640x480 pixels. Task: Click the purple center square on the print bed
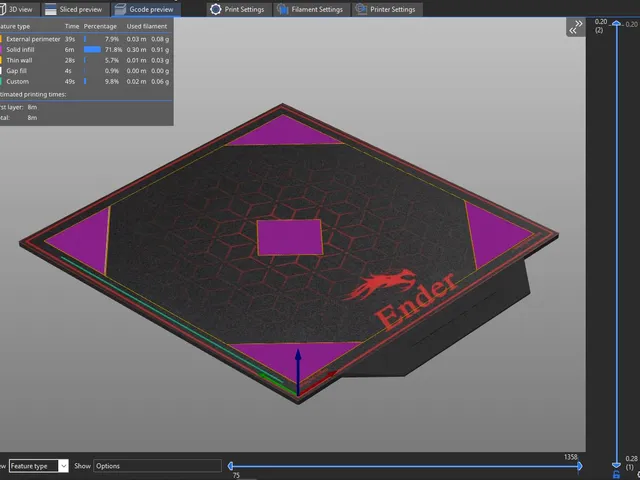pyautogui.click(x=290, y=237)
